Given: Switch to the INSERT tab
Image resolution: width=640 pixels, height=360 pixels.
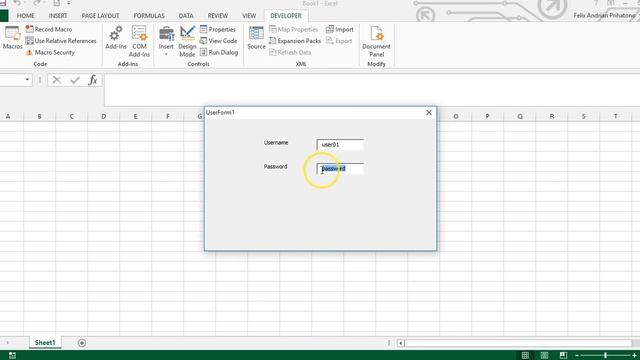Looking at the screenshot, I should (58, 16).
